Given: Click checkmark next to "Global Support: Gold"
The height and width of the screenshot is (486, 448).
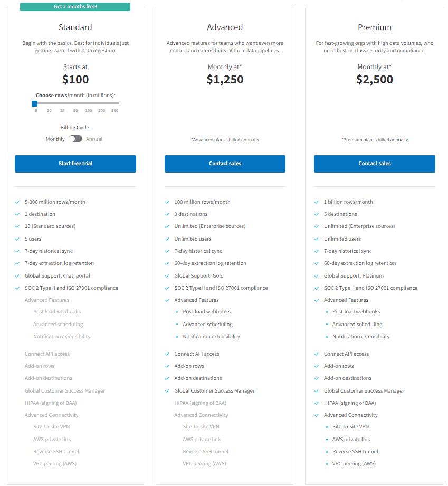Looking at the screenshot, I should pos(167,275).
